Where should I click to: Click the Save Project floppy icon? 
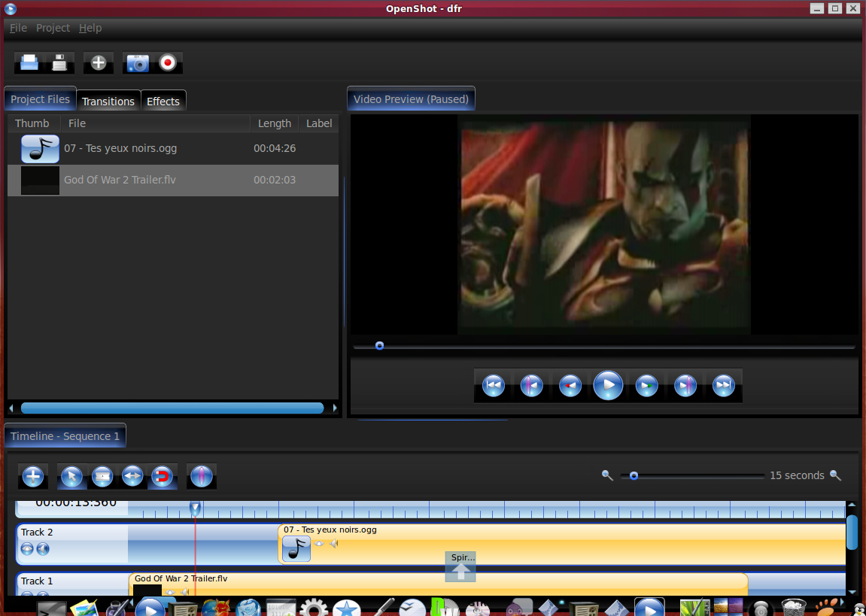coord(59,63)
